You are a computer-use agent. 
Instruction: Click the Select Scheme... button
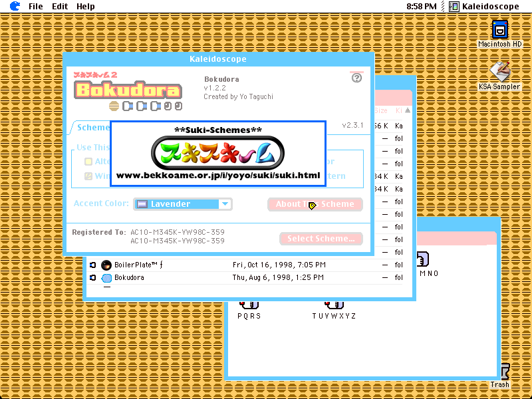pos(321,239)
